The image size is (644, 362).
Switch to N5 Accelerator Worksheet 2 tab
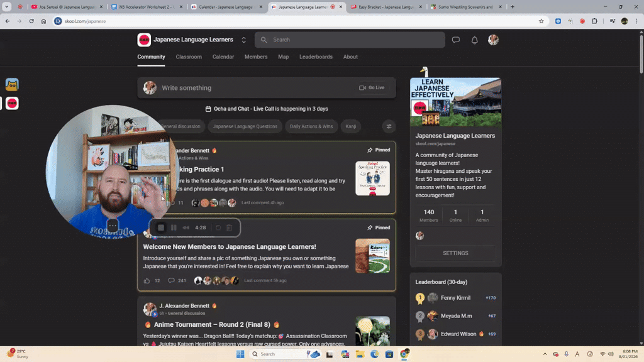tap(147, 7)
